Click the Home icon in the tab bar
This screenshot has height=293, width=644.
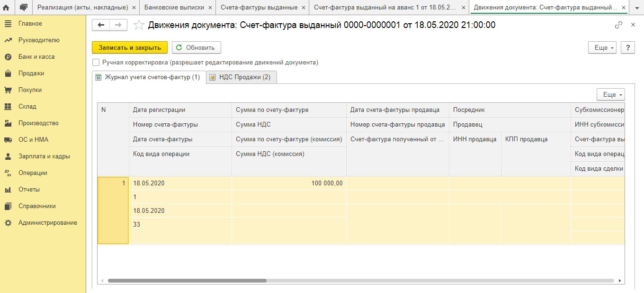click(x=7, y=7)
